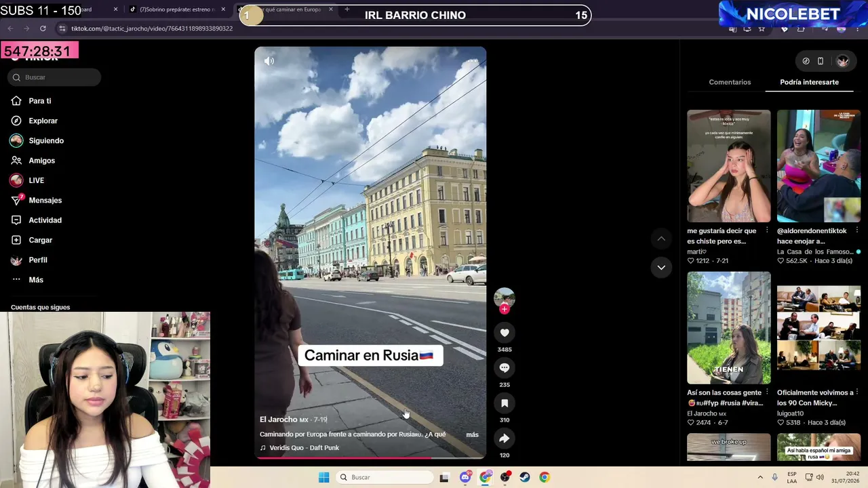Open luigoat10 channel link
The width and height of the screenshot is (868, 488).
coord(790,413)
